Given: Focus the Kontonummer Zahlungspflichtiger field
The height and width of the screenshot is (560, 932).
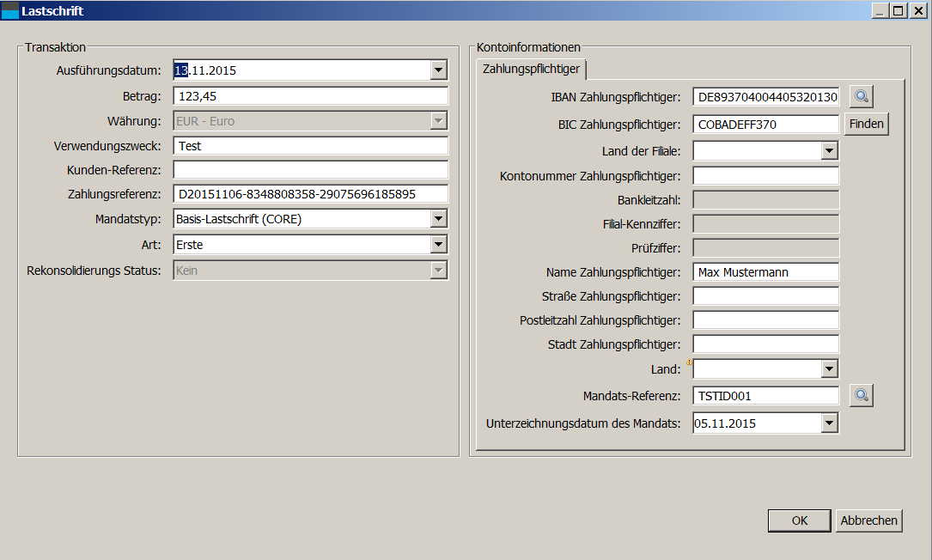Looking at the screenshot, I should pos(765,176).
